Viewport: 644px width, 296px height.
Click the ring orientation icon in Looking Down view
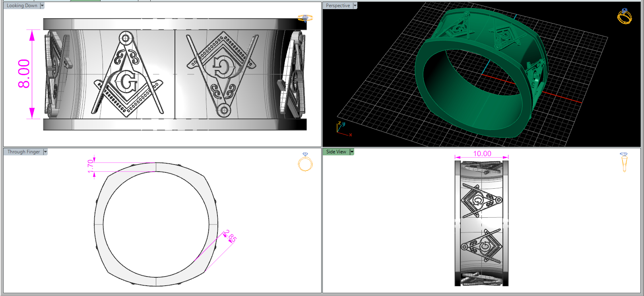(x=305, y=18)
